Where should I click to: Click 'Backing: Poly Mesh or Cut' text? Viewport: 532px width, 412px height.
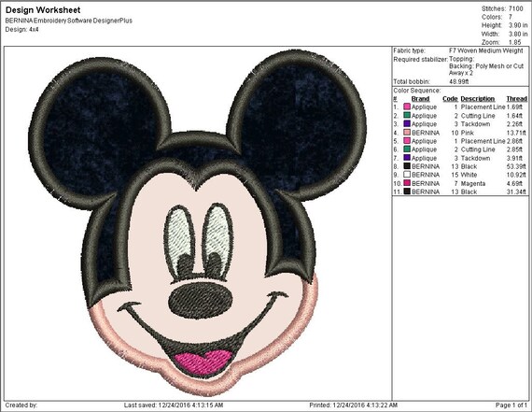pyautogui.click(x=486, y=66)
